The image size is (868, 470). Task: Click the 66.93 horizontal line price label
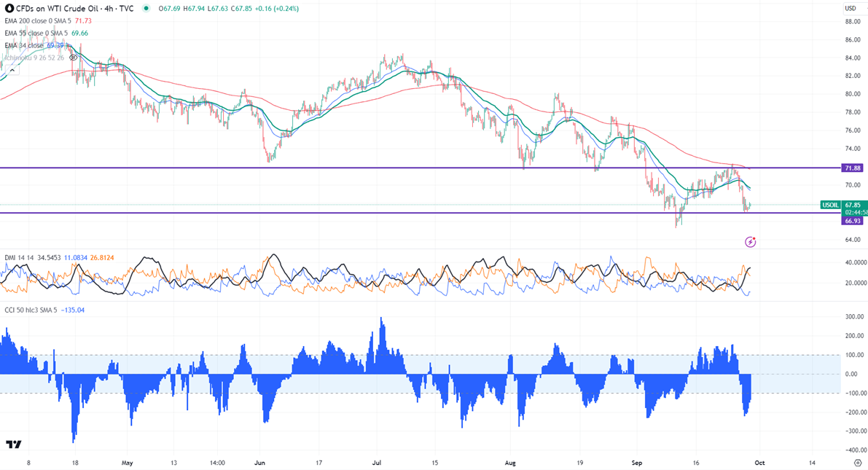[x=852, y=221]
